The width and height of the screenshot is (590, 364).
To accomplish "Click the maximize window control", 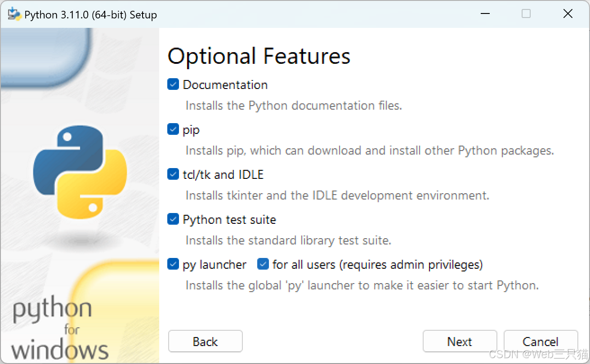I will pyautogui.click(x=525, y=14).
